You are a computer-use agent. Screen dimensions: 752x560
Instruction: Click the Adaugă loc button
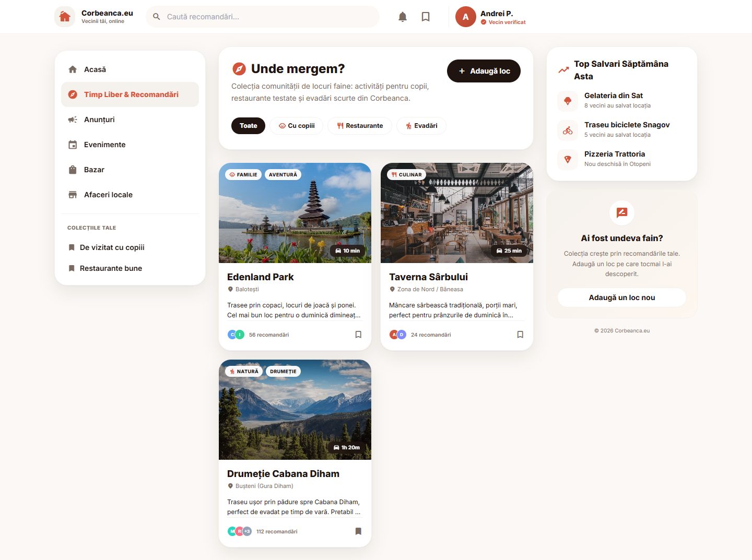484,71
